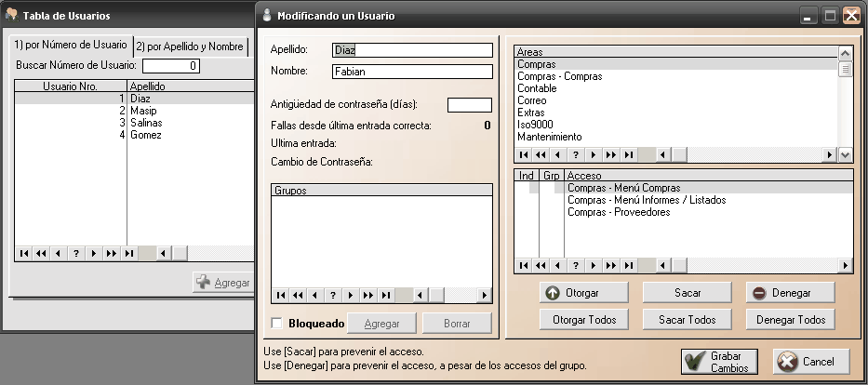
Task: Click the Otorgar button with green arrow
Action: [x=582, y=292]
